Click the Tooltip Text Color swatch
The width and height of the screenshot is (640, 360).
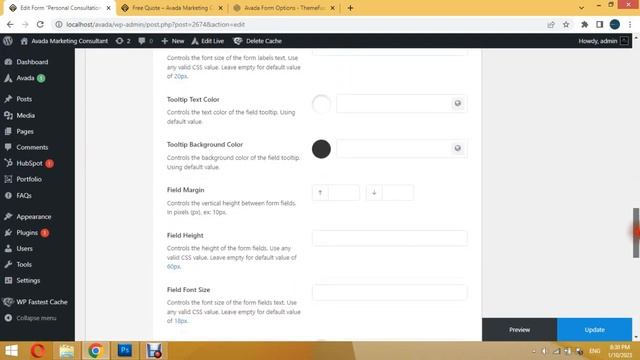[321, 104]
